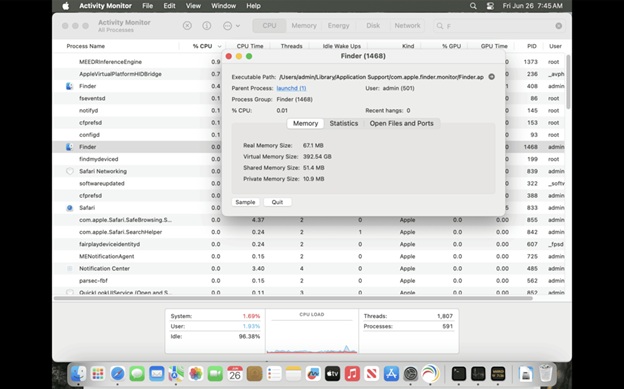Select Open Files and Ports tab

402,123
